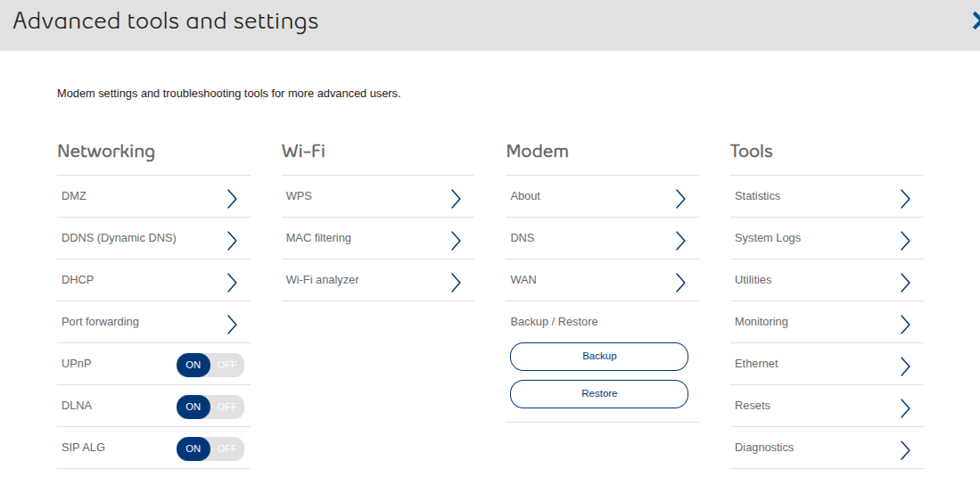Click the arrow next to MAC filtering
980x494 pixels.
coord(456,240)
